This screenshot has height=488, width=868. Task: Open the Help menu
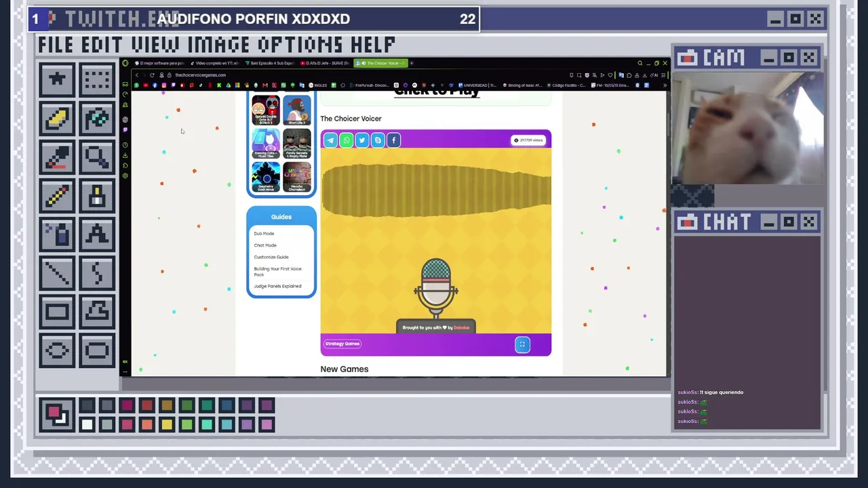coord(373,45)
